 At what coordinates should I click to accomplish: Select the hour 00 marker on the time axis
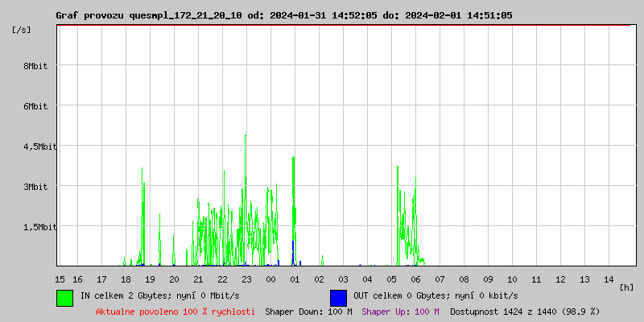(270, 279)
